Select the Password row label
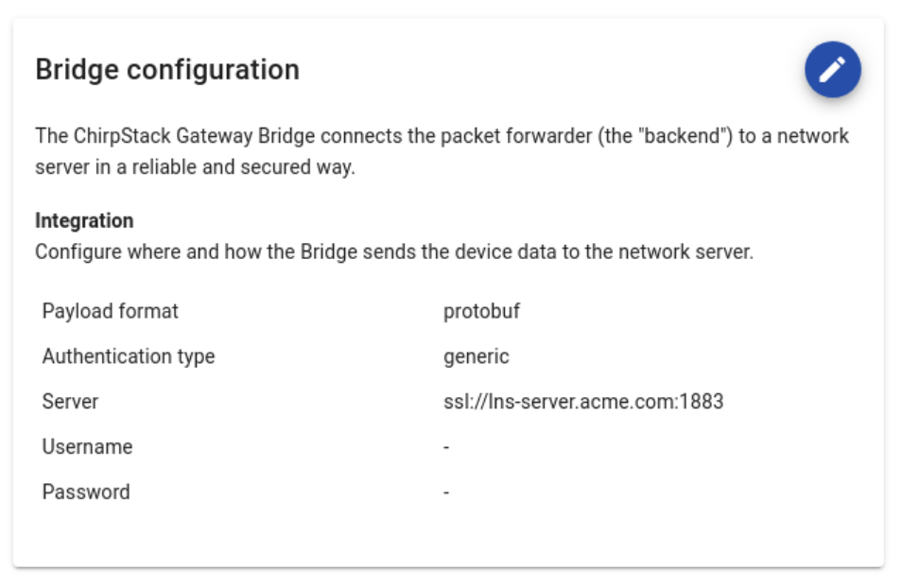The image size is (902, 588). click(x=86, y=493)
